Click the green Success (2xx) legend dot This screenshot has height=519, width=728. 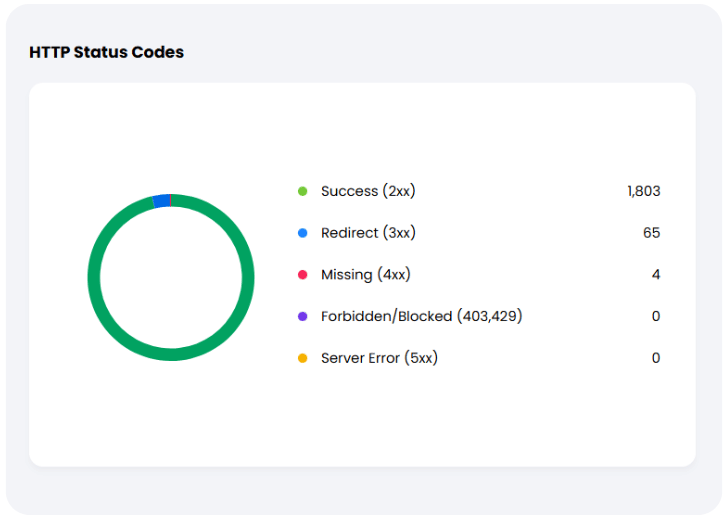302,191
